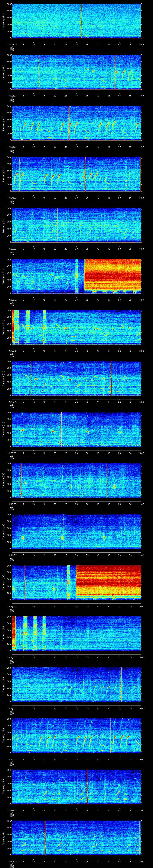Click the 14:07:00 start time label
Image resolution: width=153 pixels, height=868 pixels.
pos(12,351)
